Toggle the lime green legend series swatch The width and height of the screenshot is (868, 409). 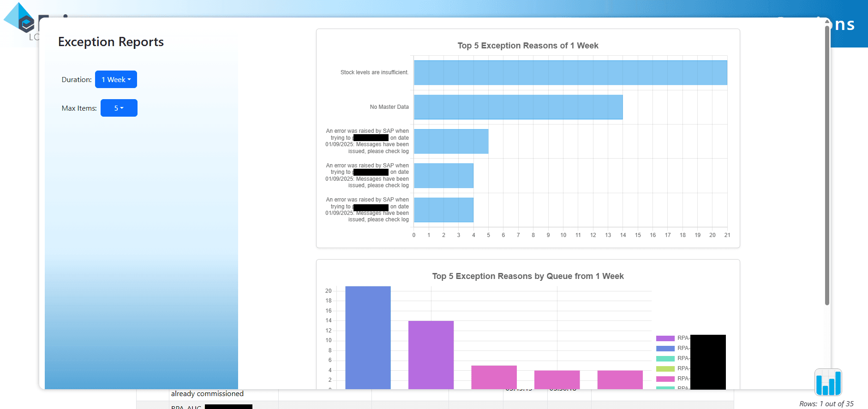pos(665,369)
